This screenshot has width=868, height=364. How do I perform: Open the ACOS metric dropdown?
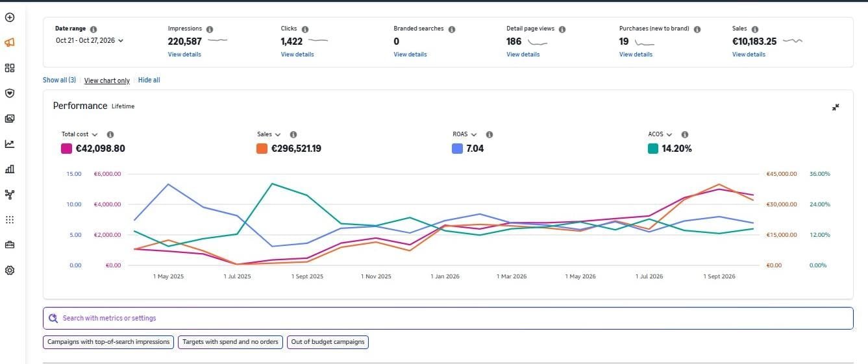point(660,134)
